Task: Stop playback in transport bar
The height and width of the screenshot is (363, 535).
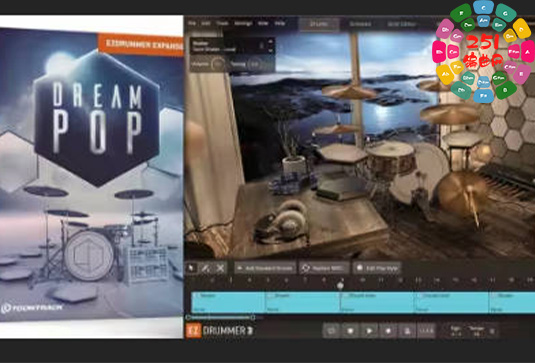Action: (x=350, y=331)
